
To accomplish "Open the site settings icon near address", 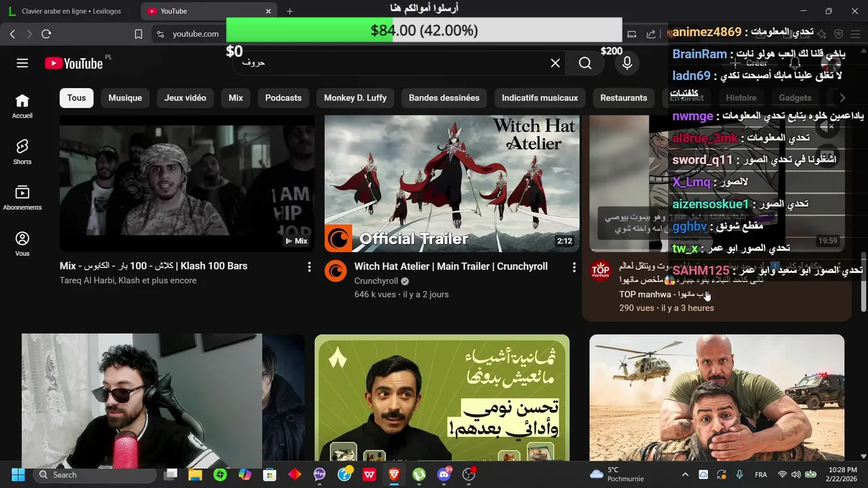I will [160, 34].
